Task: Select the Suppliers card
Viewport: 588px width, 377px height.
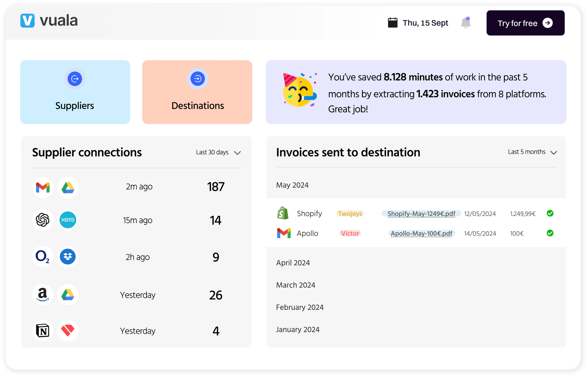Action: [x=75, y=92]
